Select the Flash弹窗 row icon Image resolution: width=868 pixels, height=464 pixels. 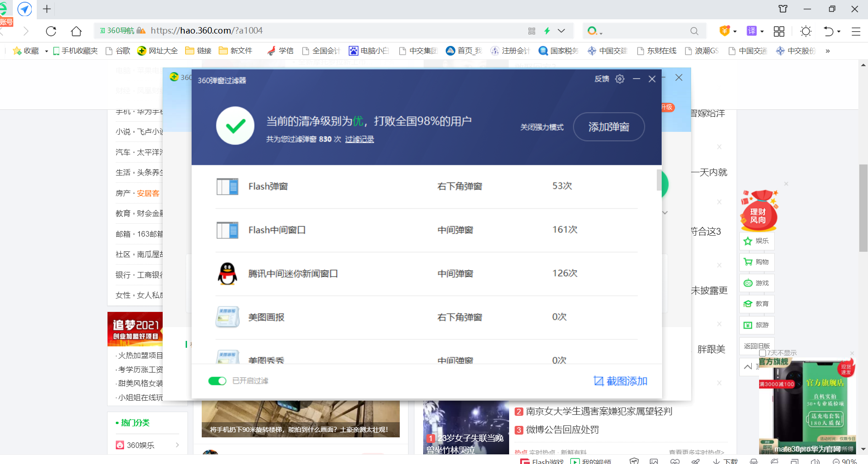point(227,187)
